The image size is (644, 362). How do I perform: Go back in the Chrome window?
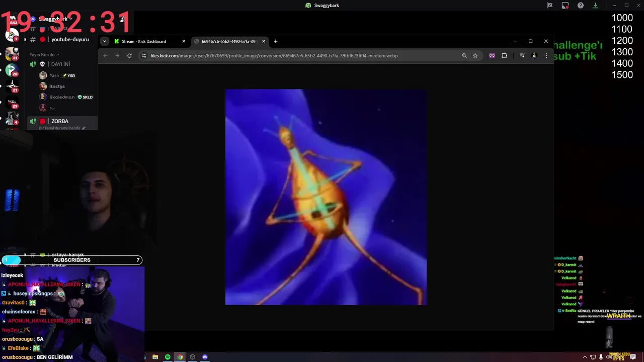105,56
